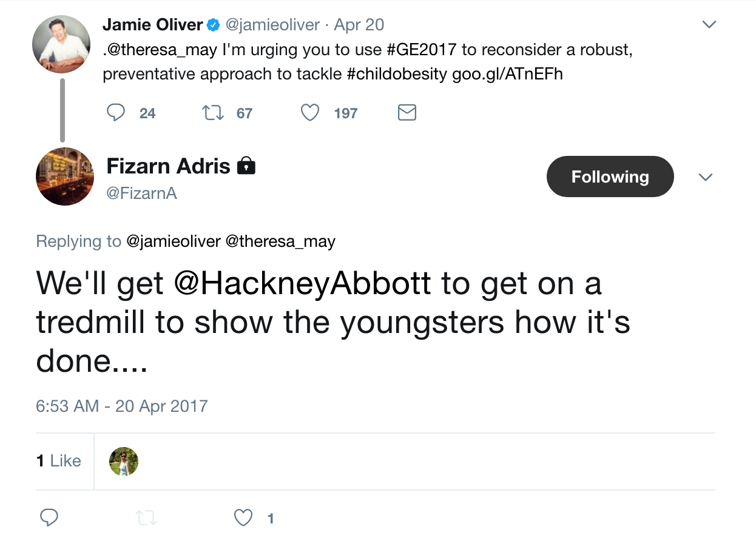
Task: Reply to Fizarn Adris's tweet using speech bubble
Action: click(x=49, y=517)
